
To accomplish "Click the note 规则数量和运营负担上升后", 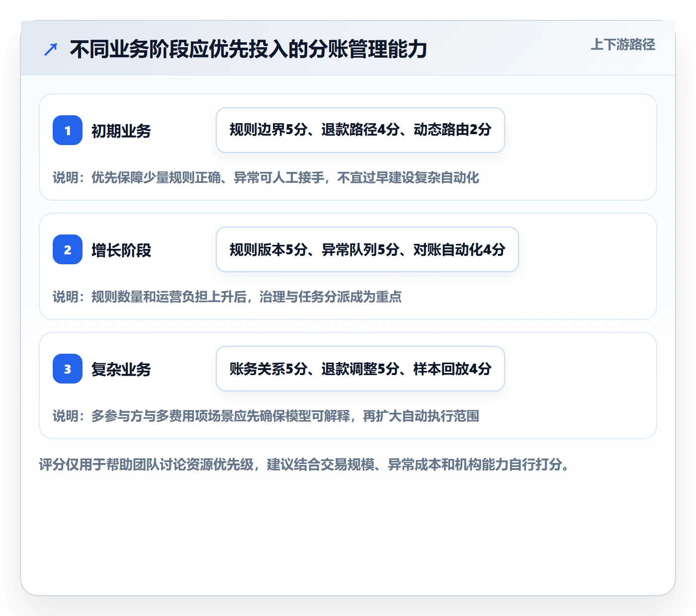I will [x=227, y=297].
